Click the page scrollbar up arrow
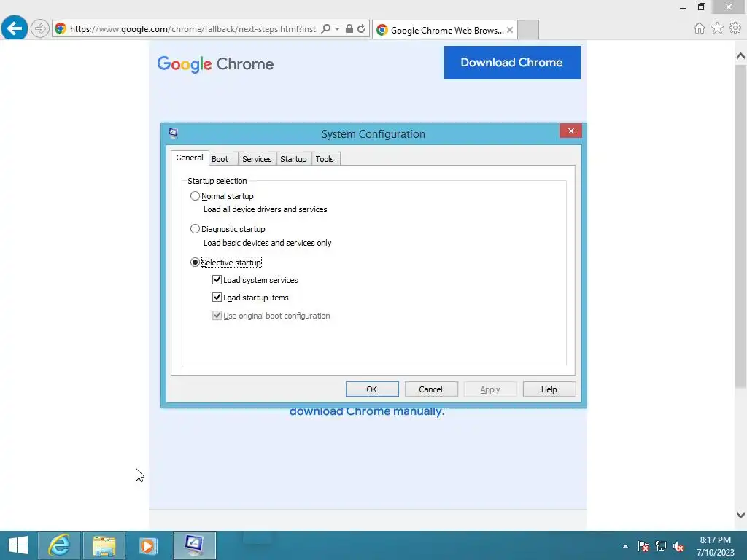 tap(740, 56)
